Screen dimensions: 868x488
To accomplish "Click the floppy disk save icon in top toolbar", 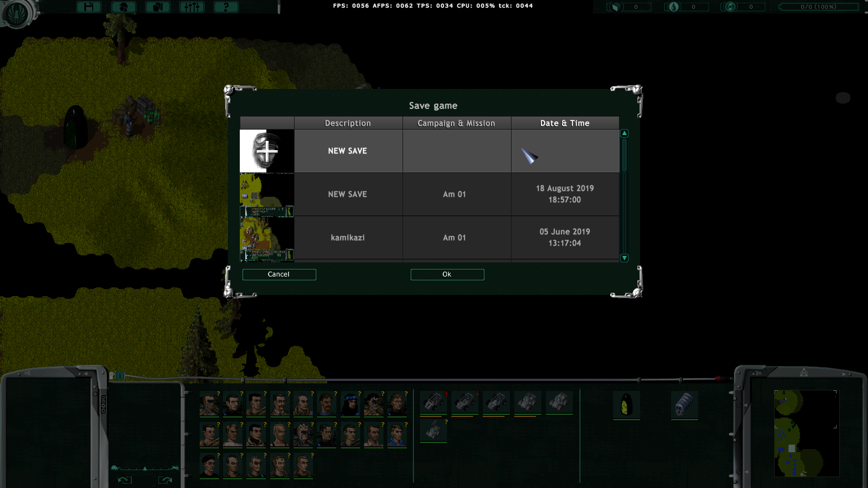I will pos(89,7).
